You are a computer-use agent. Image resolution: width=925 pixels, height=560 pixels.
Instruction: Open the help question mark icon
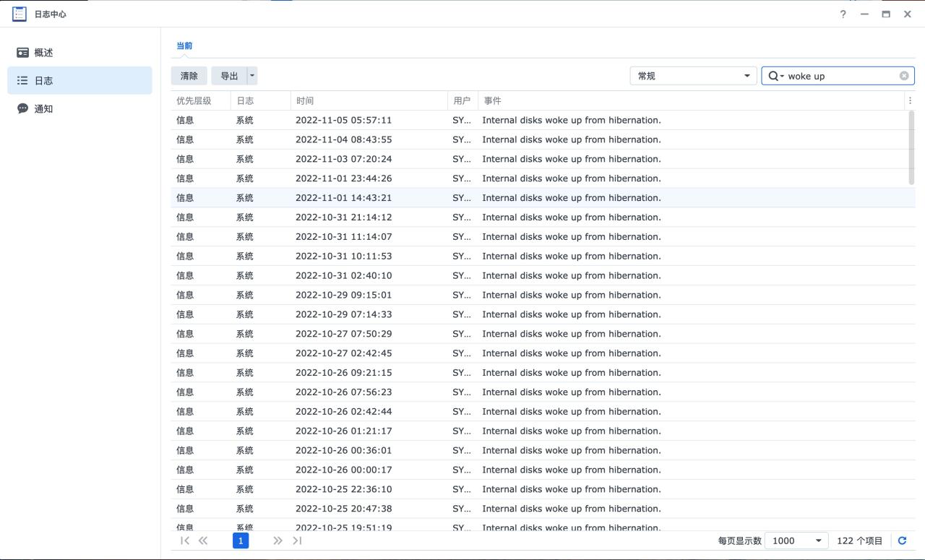[x=843, y=14]
